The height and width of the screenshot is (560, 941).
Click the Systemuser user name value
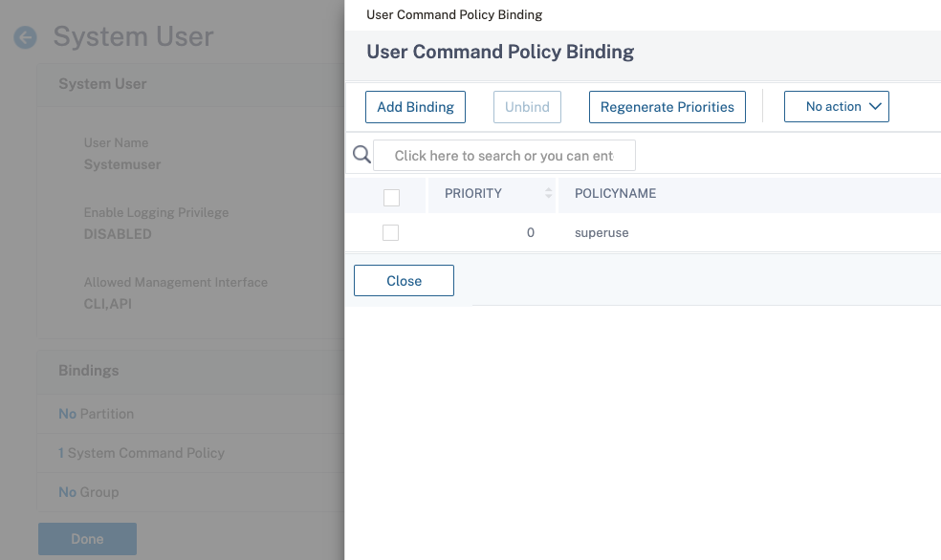(x=122, y=164)
